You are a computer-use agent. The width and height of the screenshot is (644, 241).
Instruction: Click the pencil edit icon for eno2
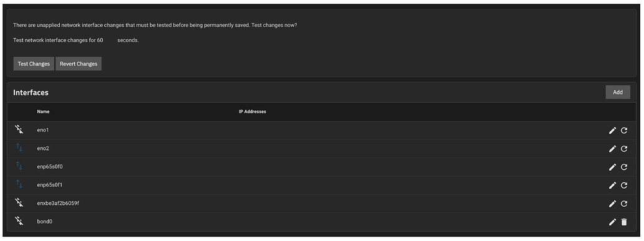(612, 149)
